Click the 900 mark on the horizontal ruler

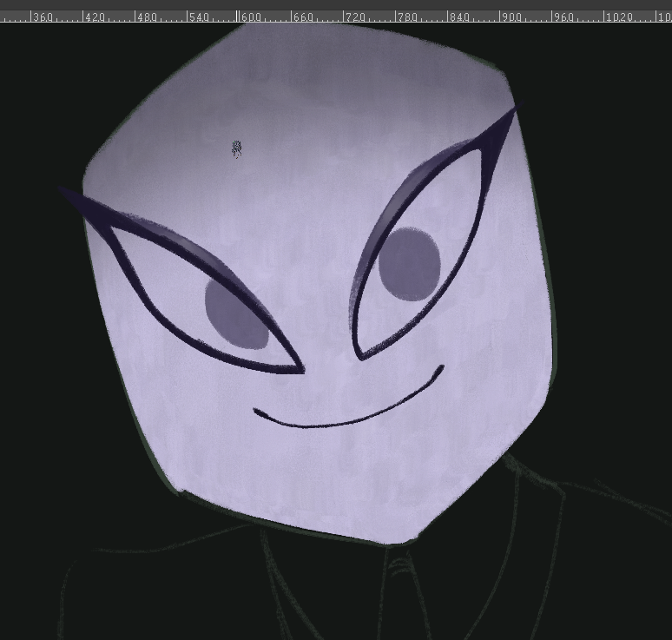coord(511,17)
